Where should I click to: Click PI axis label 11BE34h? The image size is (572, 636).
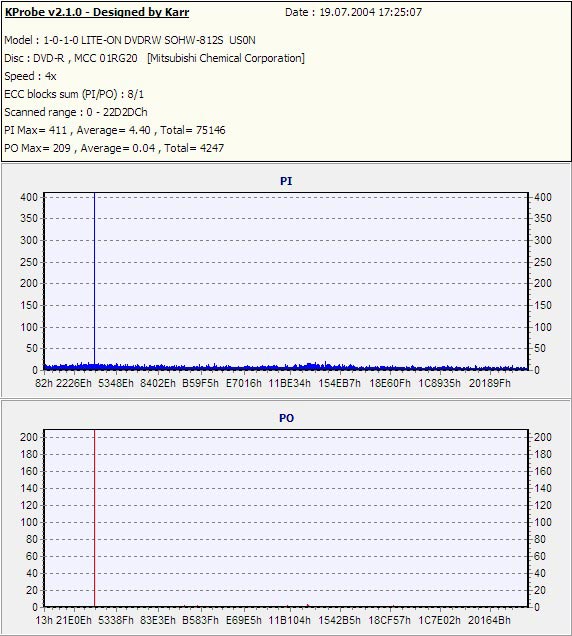[x=289, y=383]
